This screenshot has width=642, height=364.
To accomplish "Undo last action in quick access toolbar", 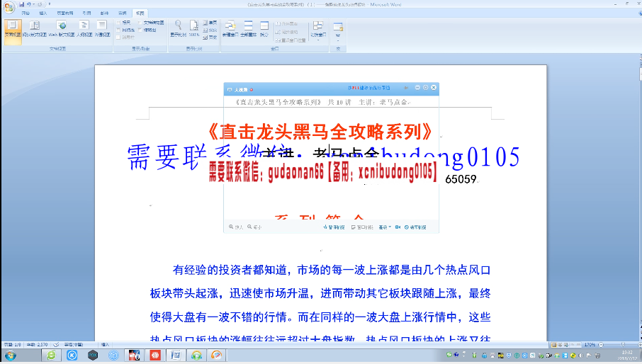I will pos(28,4).
